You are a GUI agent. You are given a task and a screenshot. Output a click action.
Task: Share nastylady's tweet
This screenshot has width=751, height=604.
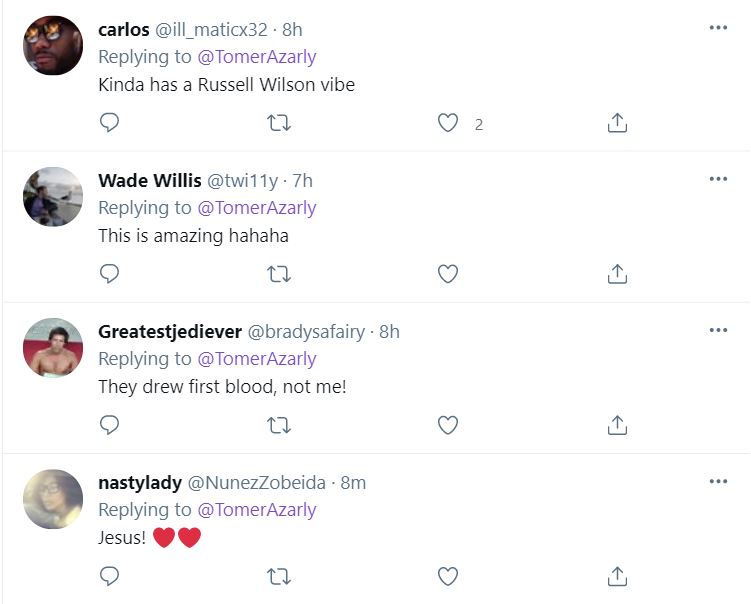pos(617,576)
